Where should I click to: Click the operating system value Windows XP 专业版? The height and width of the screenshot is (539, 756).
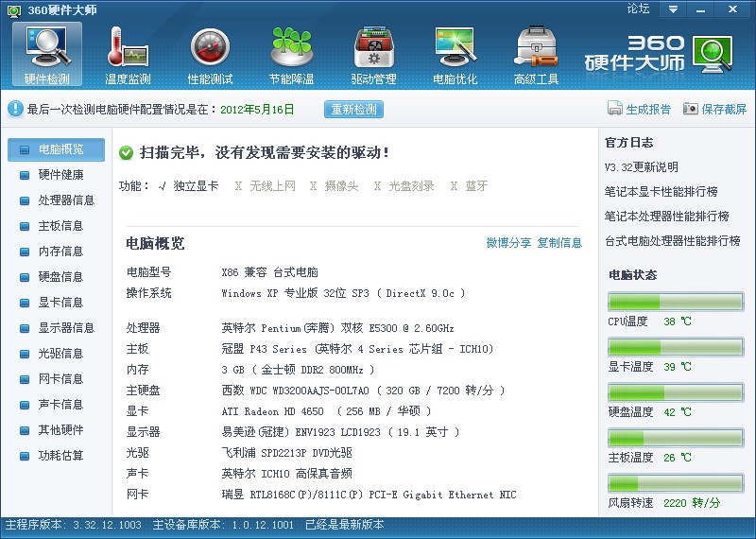pos(343,293)
